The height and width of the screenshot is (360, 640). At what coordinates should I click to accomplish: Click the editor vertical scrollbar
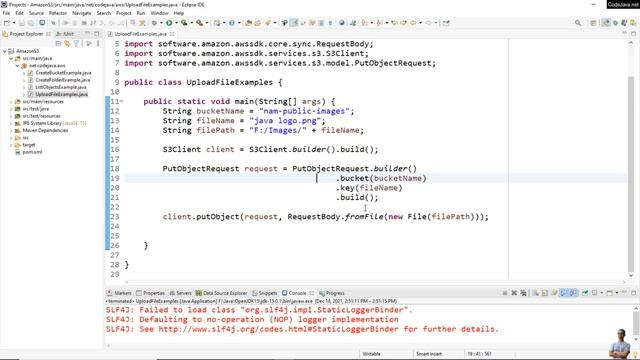pos(631,173)
